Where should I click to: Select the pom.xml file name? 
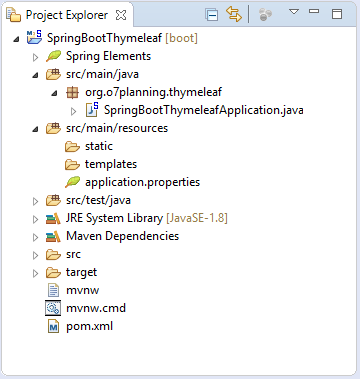point(90,326)
